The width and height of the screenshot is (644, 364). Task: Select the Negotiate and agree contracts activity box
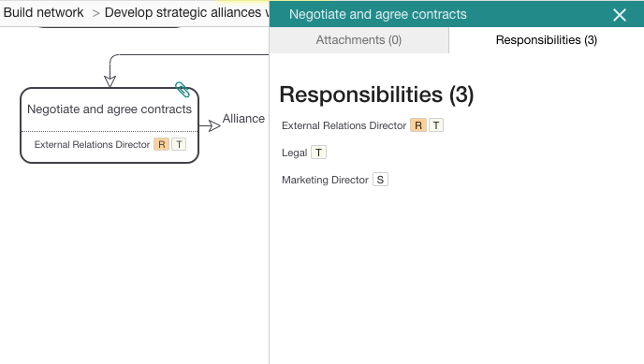(x=110, y=125)
